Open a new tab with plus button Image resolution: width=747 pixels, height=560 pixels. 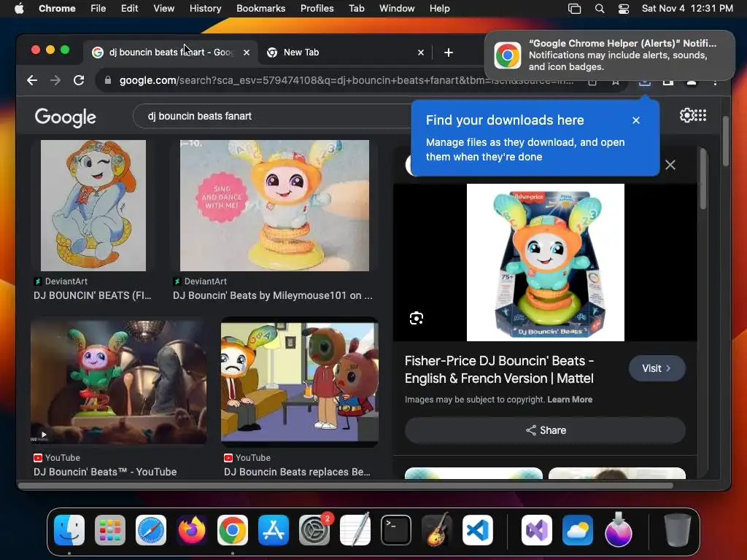coord(449,52)
